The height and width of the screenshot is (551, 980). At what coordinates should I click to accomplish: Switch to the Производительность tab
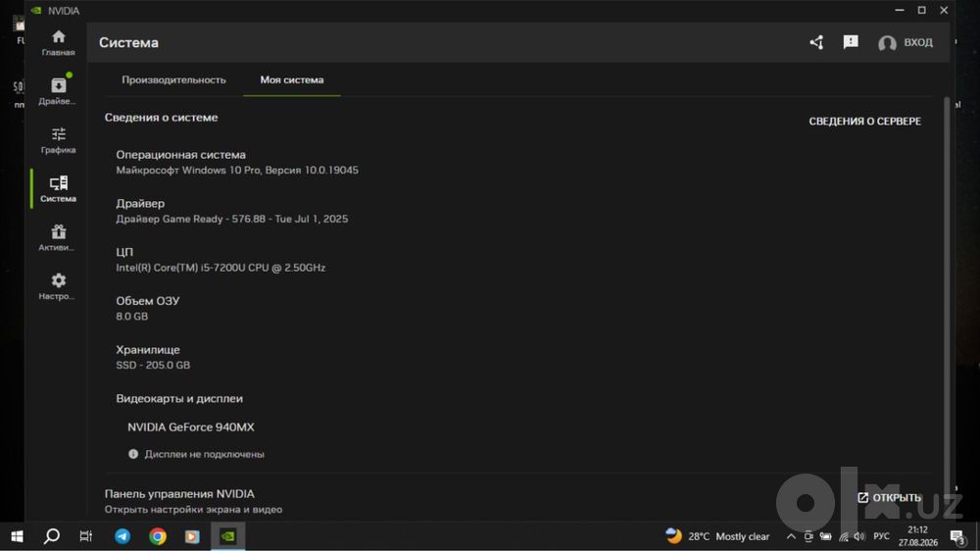coord(173,80)
